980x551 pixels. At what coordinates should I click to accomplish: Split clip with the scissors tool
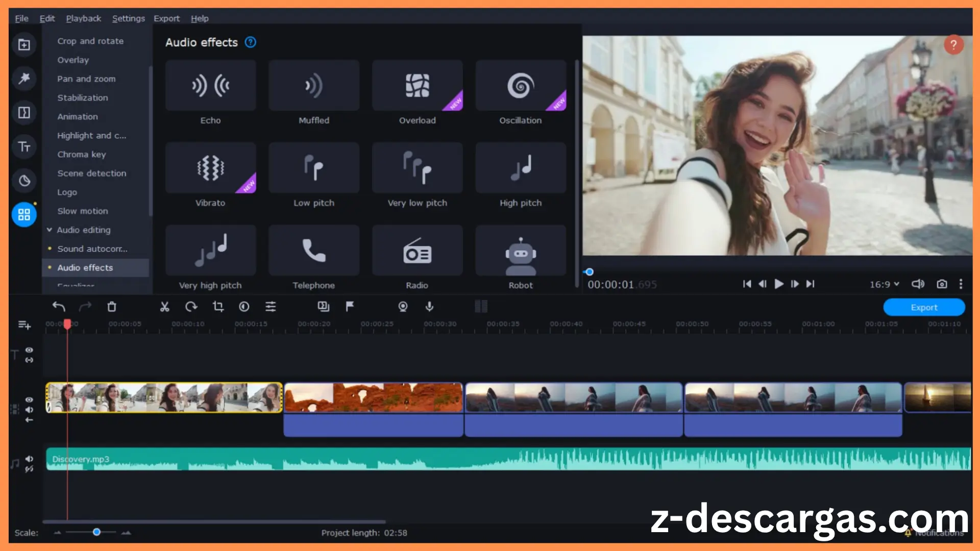pos(164,307)
